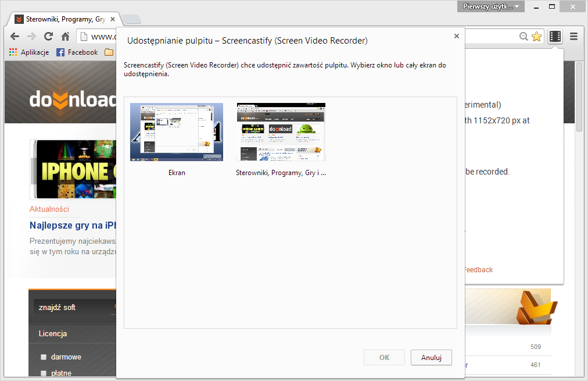Click the Licencja section header
Image resolution: width=588 pixels, height=381 pixels.
53,333
